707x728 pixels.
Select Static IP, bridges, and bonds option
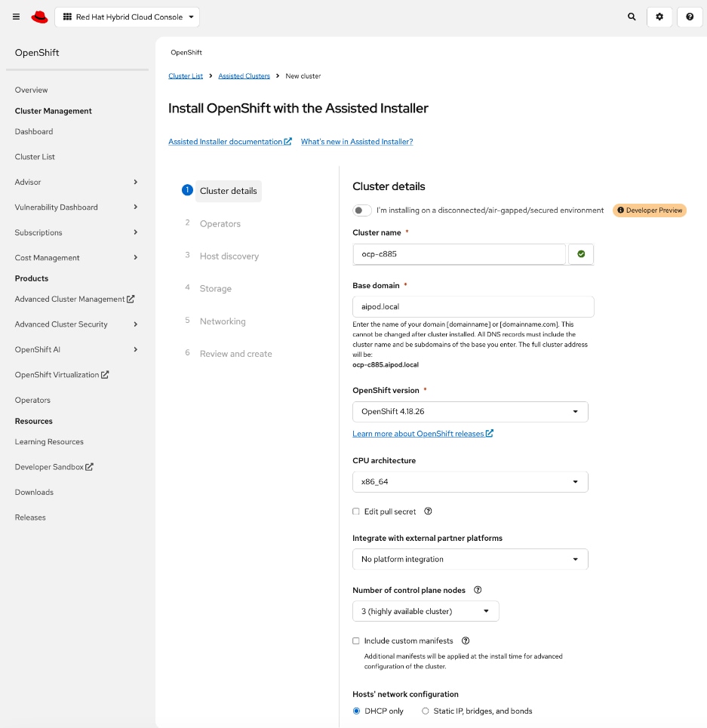(x=426, y=711)
